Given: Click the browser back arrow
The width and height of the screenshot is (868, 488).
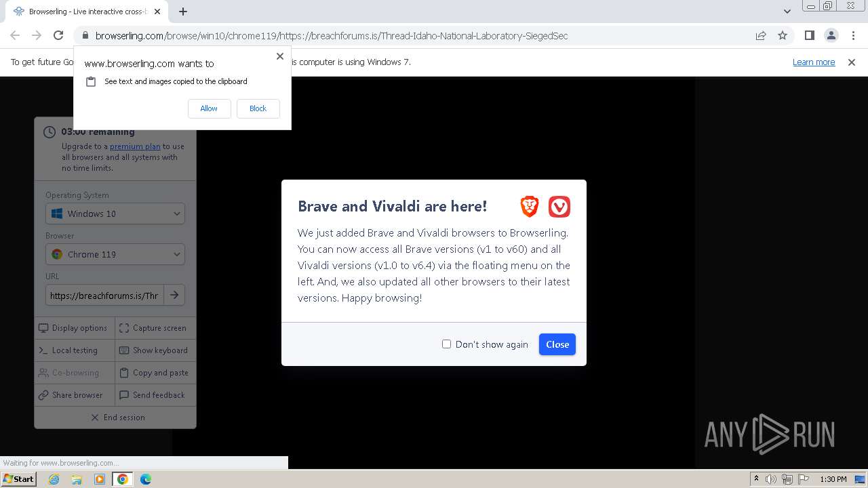Looking at the screenshot, I should tap(15, 36).
